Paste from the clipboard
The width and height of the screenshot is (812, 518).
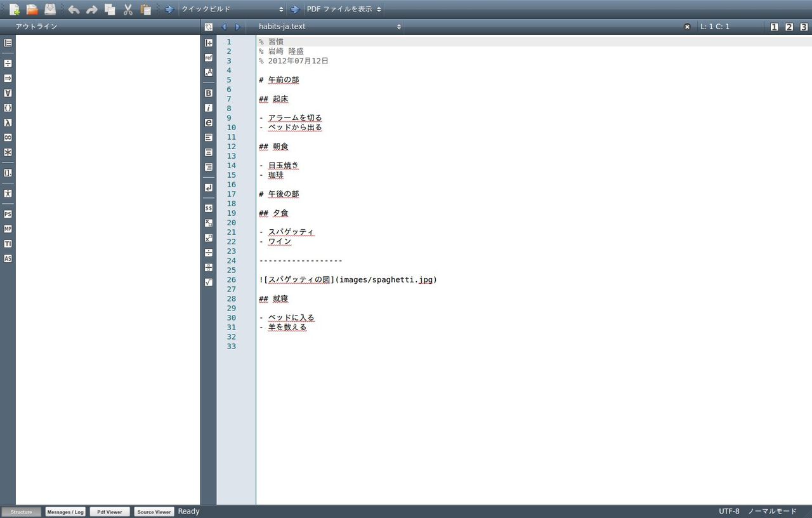click(x=146, y=10)
